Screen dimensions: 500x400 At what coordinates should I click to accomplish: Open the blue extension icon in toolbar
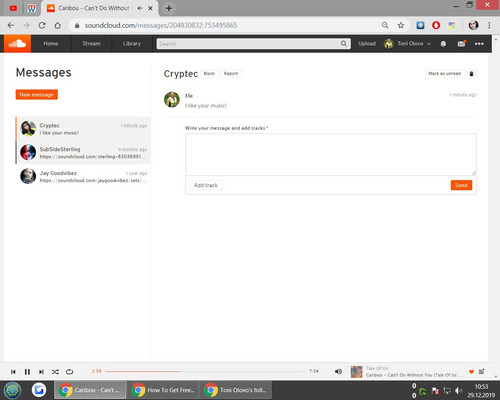click(x=420, y=25)
